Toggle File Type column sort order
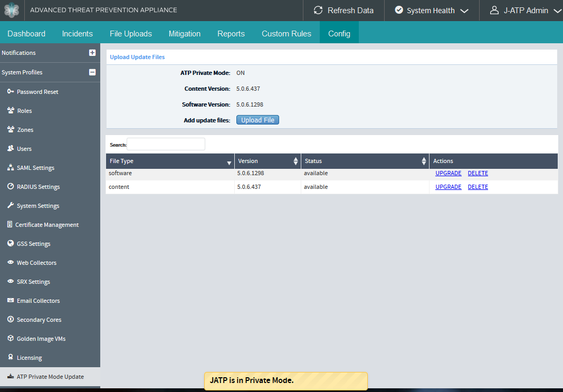Screen dimensions: 563x392 [x=229, y=162]
